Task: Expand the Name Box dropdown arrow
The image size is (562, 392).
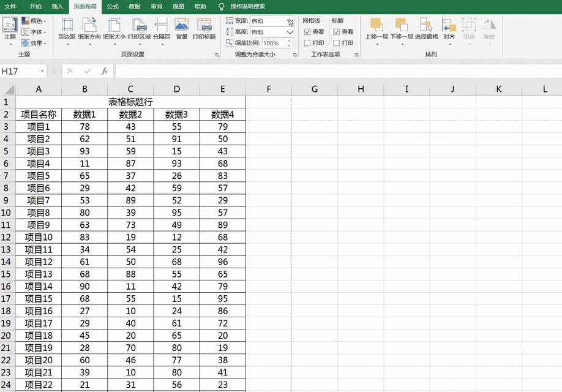Action: [x=42, y=71]
